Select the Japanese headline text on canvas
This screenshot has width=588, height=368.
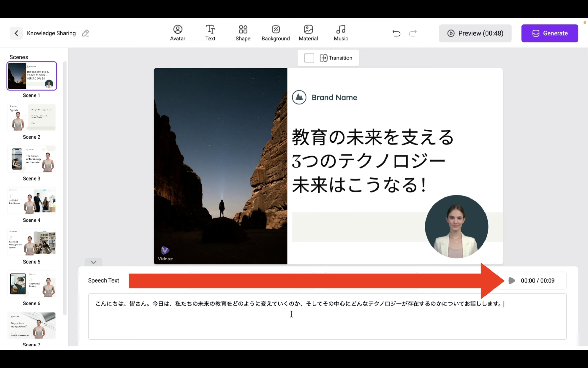(x=372, y=161)
